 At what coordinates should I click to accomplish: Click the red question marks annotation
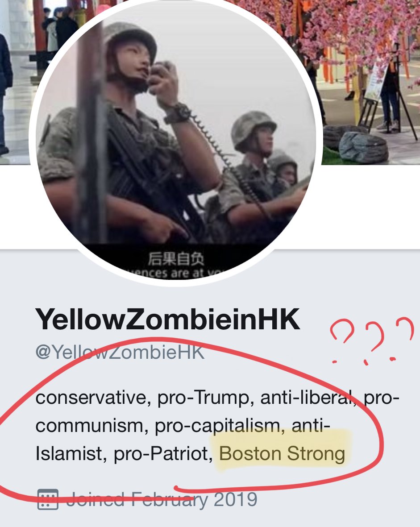pyautogui.click(x=372, y=340)
